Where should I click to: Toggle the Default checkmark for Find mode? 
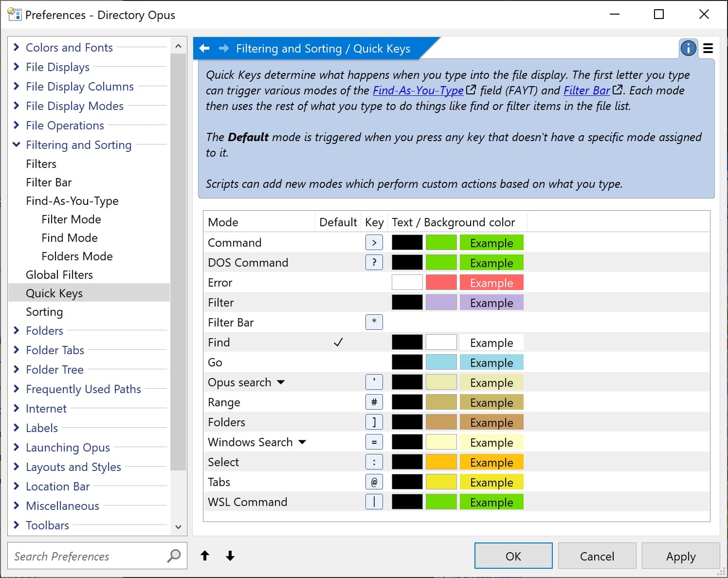(338, 343)
